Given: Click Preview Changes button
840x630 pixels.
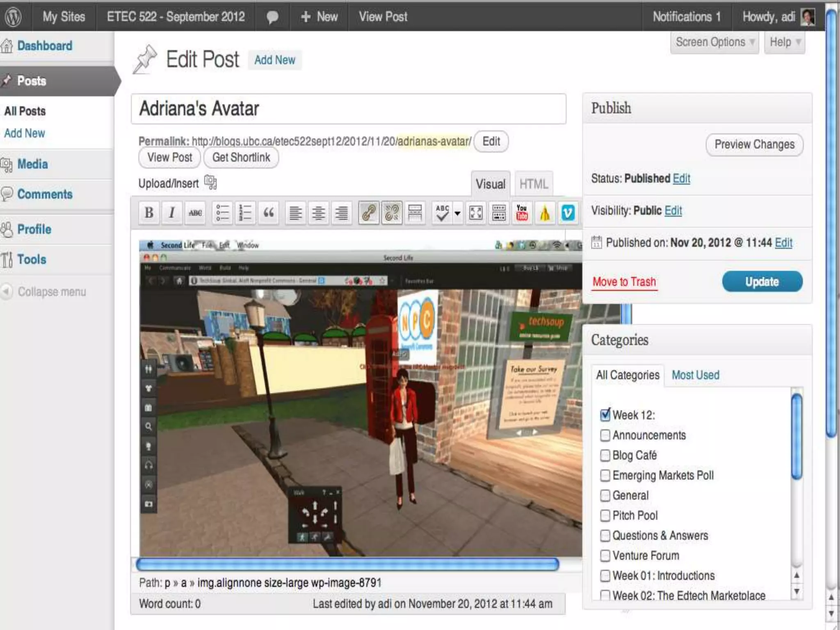Looking at the screenshot, I should coord(754,144).
